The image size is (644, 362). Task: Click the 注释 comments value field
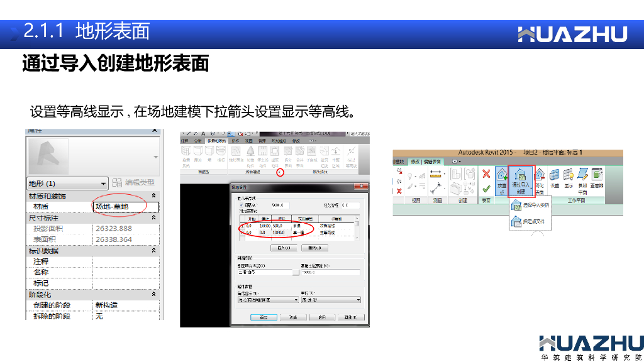point(126,261)
